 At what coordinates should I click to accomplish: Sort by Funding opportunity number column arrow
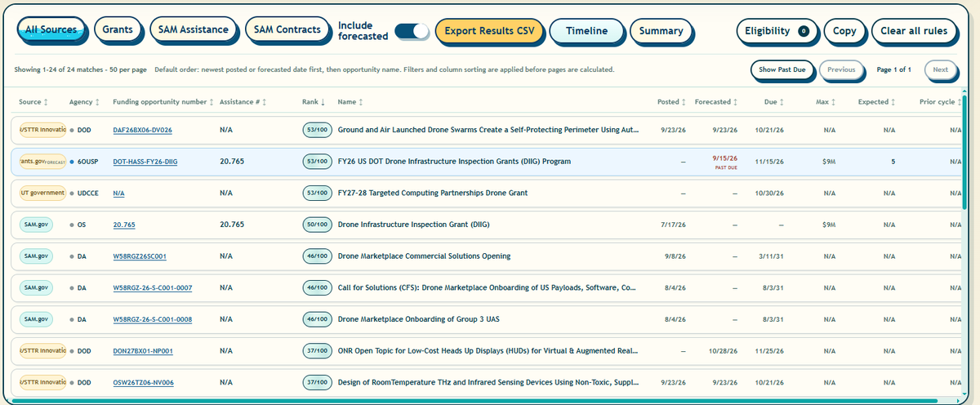pos(212,102)
